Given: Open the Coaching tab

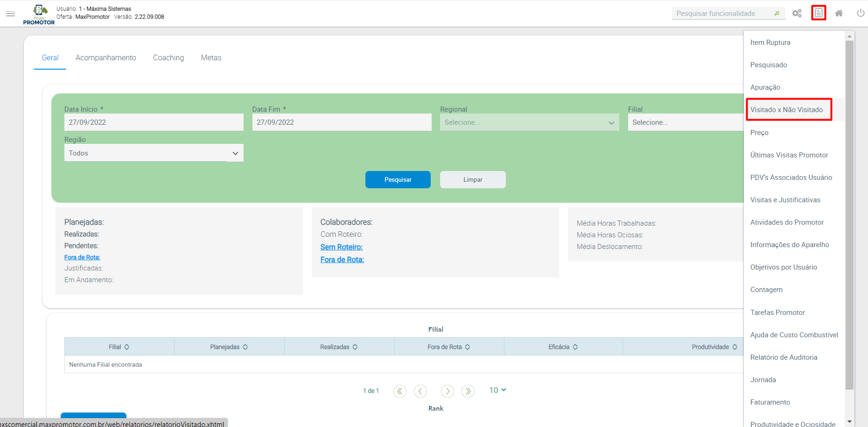Looking at the screenshot, I should click(168, 57).
